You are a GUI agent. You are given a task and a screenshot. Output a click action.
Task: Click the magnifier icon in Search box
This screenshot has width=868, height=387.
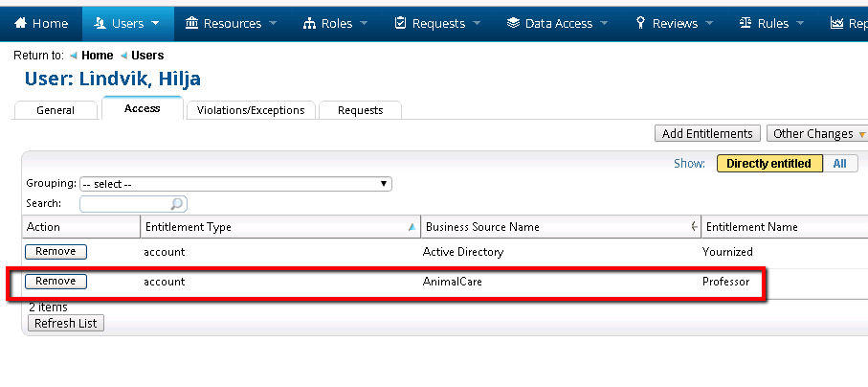[176, 204]
